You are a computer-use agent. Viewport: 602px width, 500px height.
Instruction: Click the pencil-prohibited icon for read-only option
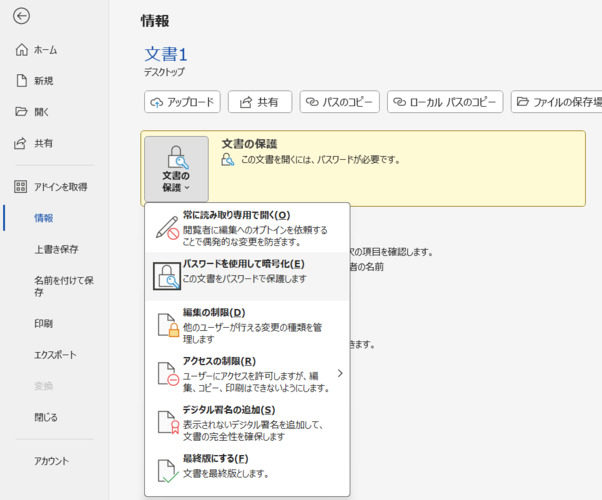[x=167, y=228]
